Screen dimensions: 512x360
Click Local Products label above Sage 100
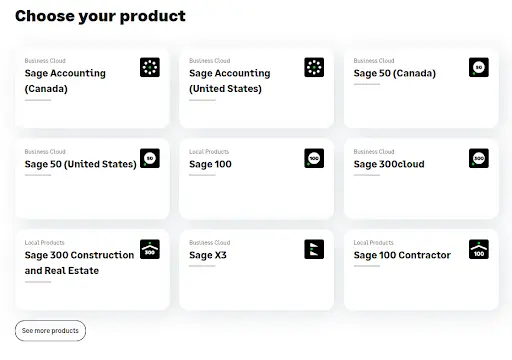pos(209,152)
